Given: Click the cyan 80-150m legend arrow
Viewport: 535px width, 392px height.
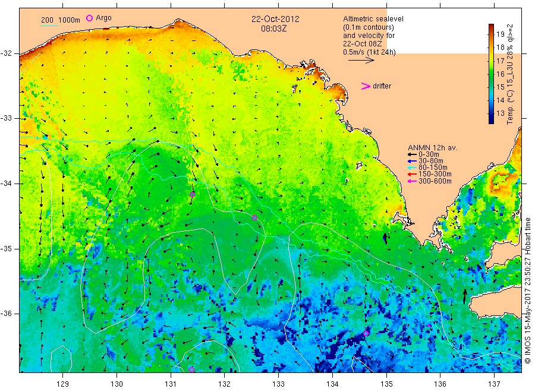Looking at the screenshot, I should [x=413, y=167].
